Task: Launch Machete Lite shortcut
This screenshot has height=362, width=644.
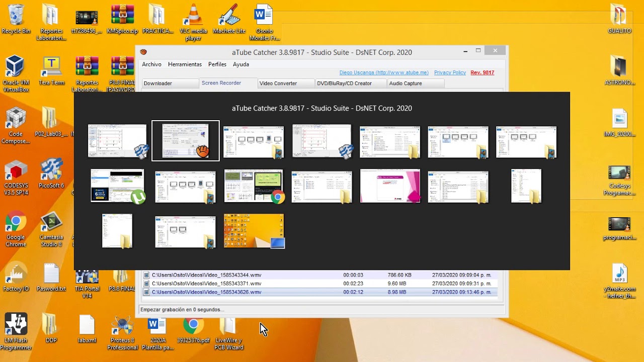Action: (229, 19)
